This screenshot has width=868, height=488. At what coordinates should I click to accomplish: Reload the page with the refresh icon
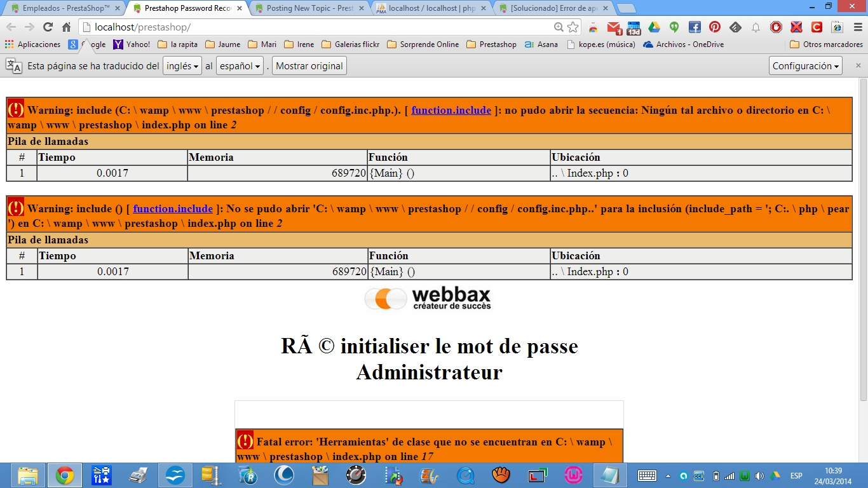coord(48,27)
